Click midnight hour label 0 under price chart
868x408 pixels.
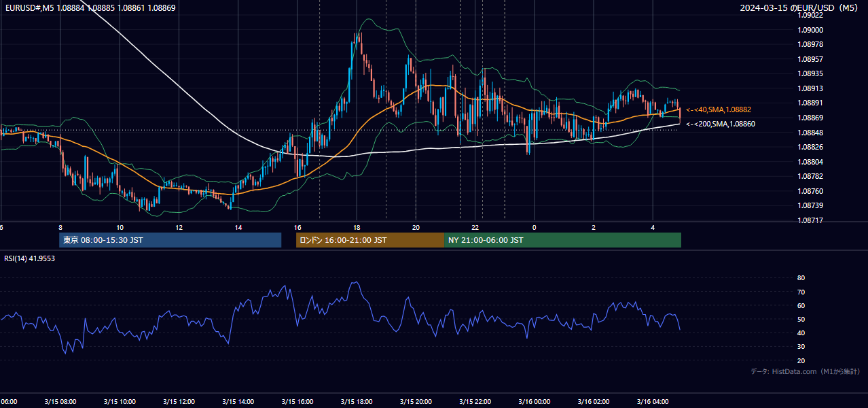(x=535, y=227)
